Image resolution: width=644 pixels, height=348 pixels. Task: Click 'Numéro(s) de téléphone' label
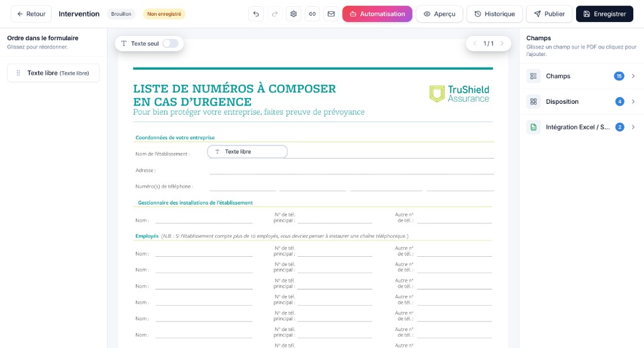coord(164,186)
